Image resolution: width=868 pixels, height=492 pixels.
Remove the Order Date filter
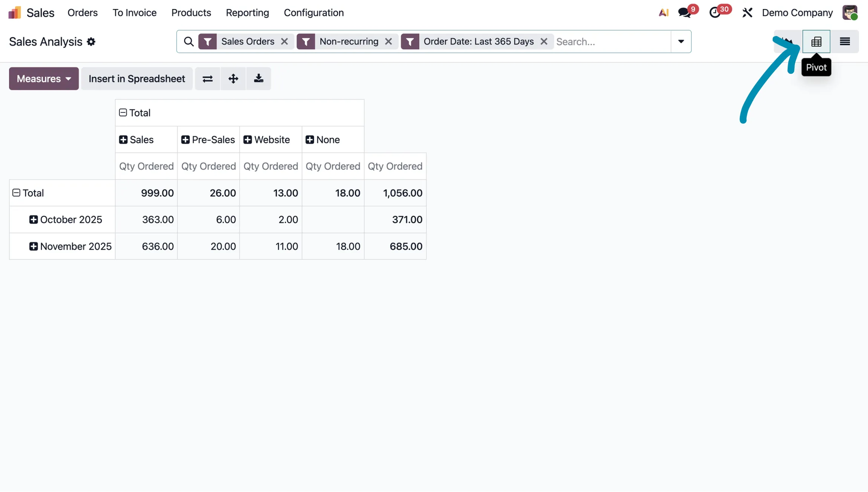coord(544,42)
